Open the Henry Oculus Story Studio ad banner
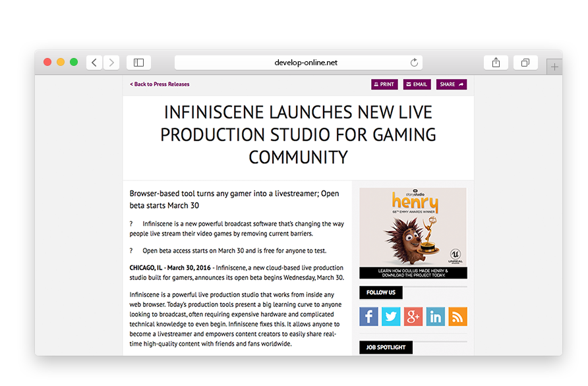The image size is (588, 386). [413, 231]
